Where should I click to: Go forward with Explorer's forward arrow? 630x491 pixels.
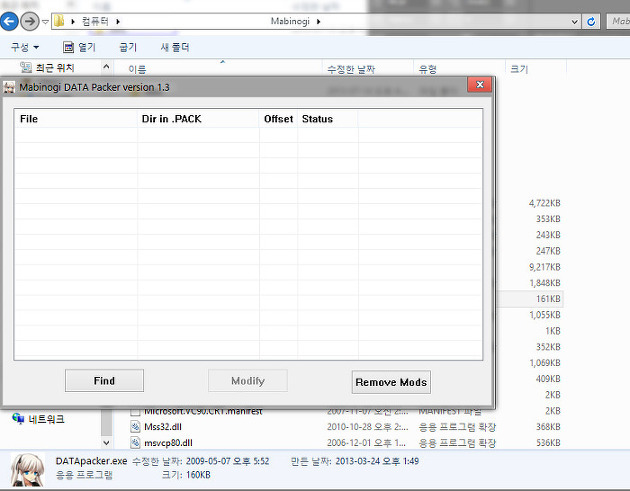coord(30,21)
